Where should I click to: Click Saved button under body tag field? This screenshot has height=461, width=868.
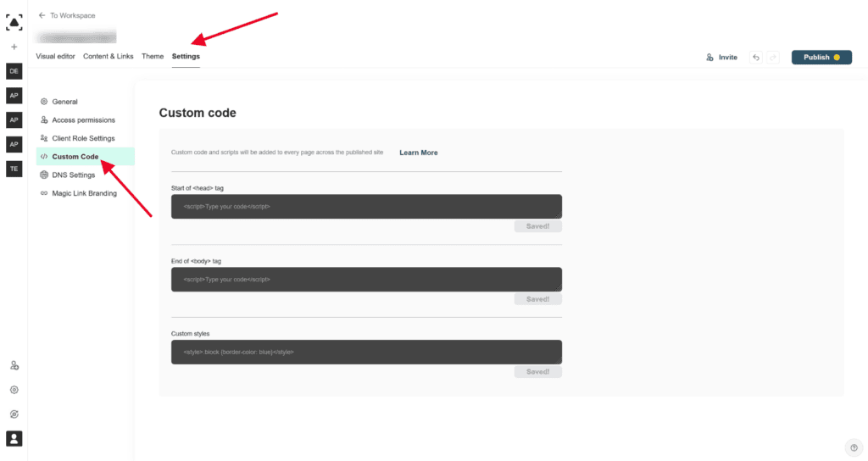point(538,299)
